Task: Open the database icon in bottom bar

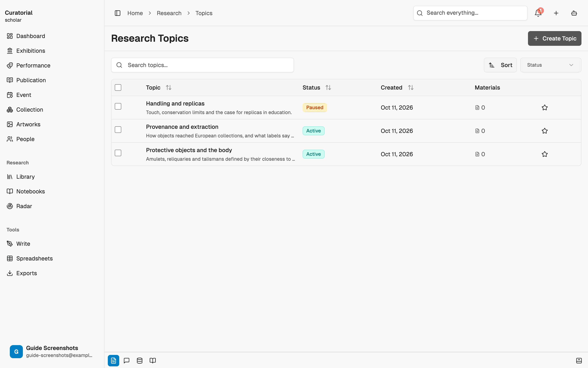Action: coord(139,360)
